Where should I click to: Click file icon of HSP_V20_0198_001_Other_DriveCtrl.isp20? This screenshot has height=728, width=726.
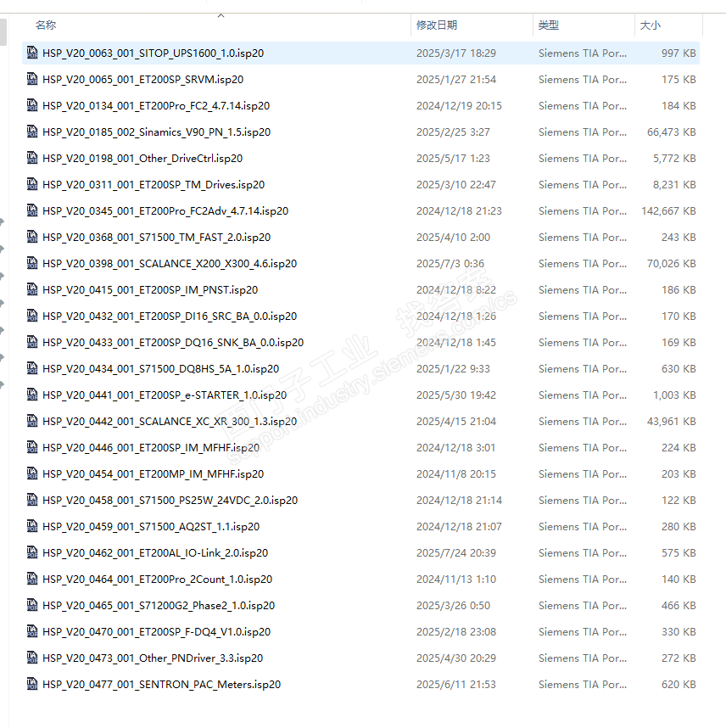(x=32, y=158)
